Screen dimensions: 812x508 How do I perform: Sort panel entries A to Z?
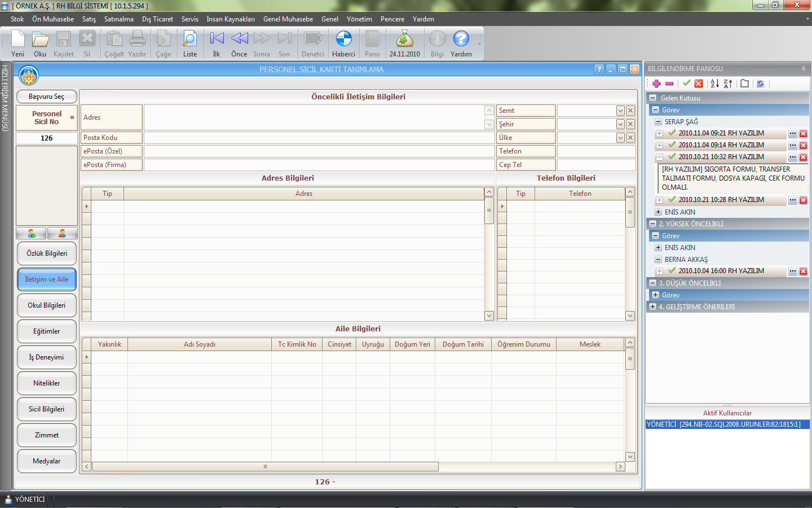point(714,84)
